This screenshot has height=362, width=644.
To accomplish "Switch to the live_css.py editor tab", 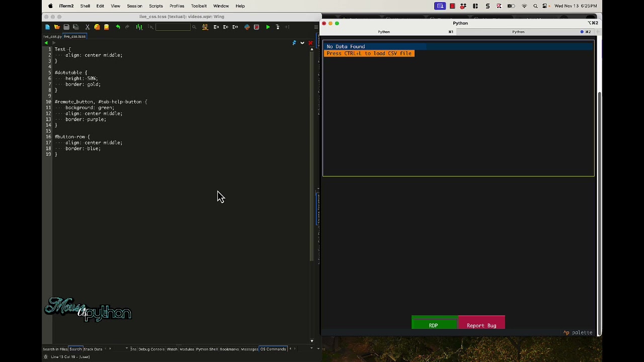I will [52, 37].
